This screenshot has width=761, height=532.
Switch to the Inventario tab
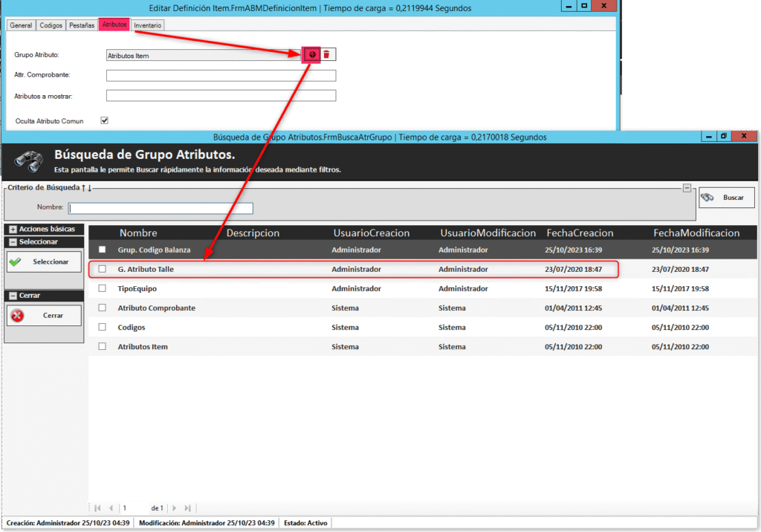147,25
